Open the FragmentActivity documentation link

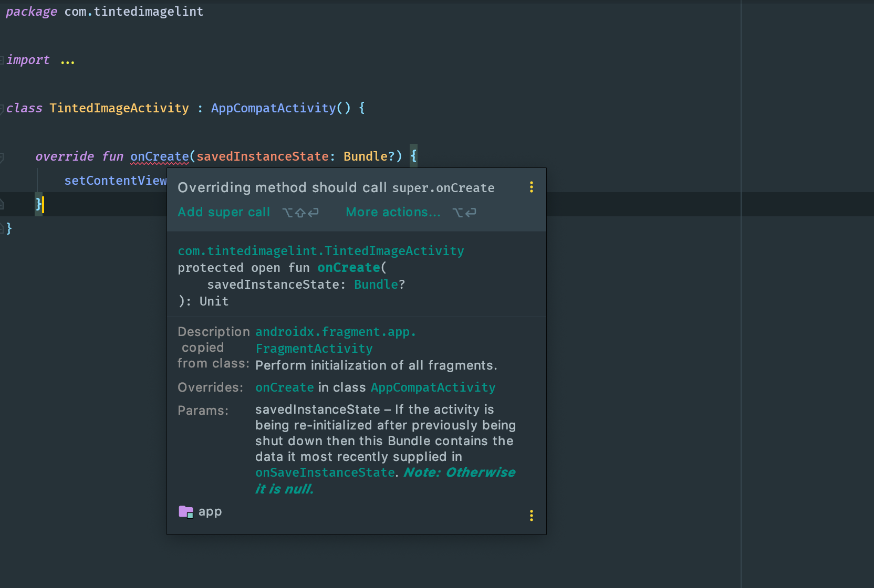coord(314,348)
